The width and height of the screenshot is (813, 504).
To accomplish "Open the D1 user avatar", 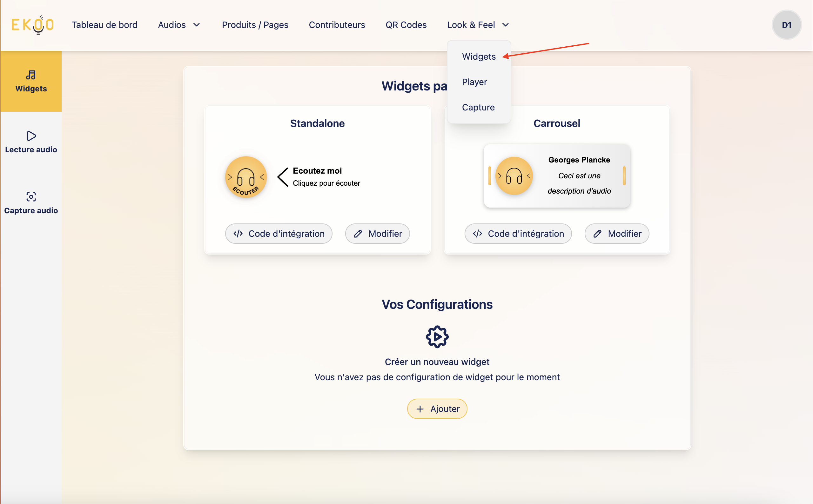I will (786, 25).
